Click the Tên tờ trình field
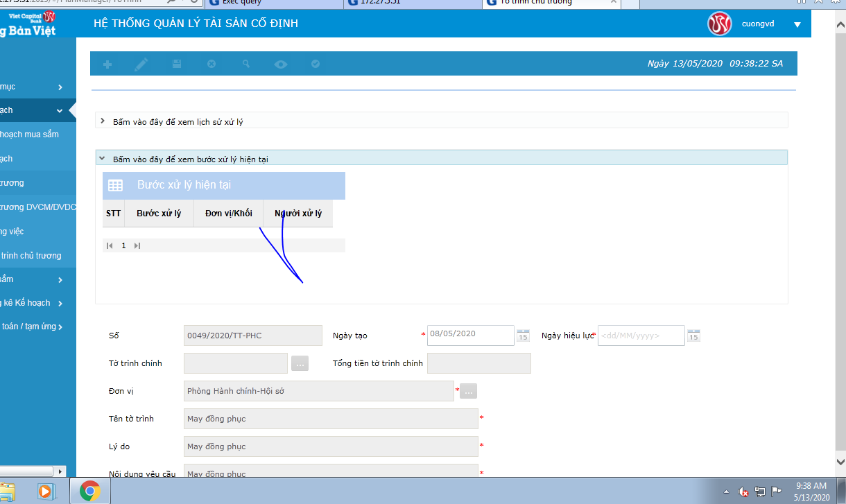This screenshot has height=504, width=846. point(331,419)
